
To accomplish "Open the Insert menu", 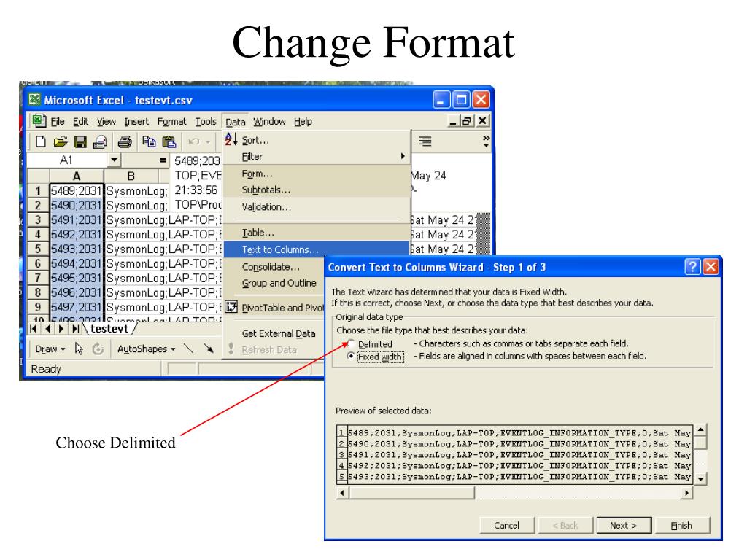I will point(136,122).
